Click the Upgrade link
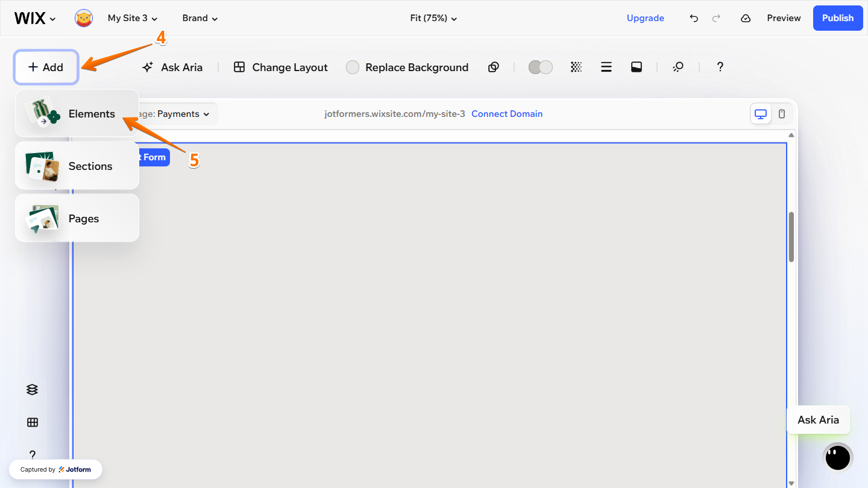 (645, 18)
